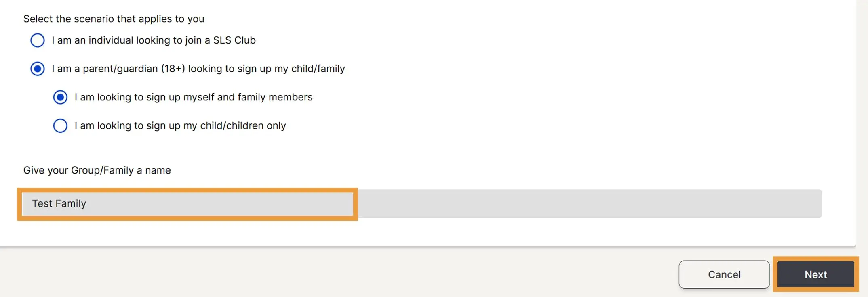
Task: Pick the child/children only radio button
Action: pos(60,126)
